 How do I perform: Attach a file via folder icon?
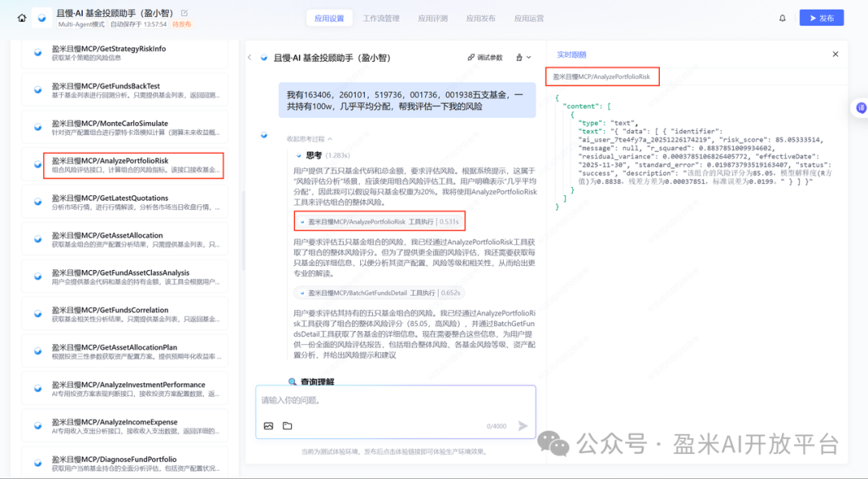(287, 426)
